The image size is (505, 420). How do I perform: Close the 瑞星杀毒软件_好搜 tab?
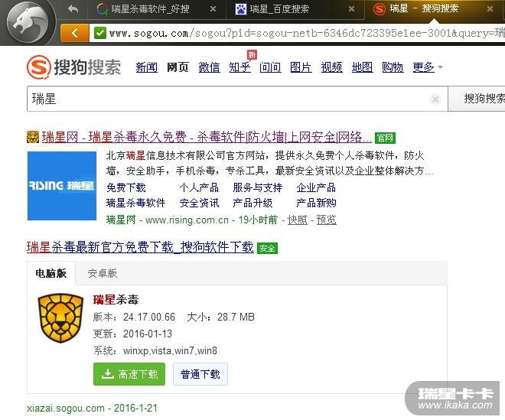213,9
